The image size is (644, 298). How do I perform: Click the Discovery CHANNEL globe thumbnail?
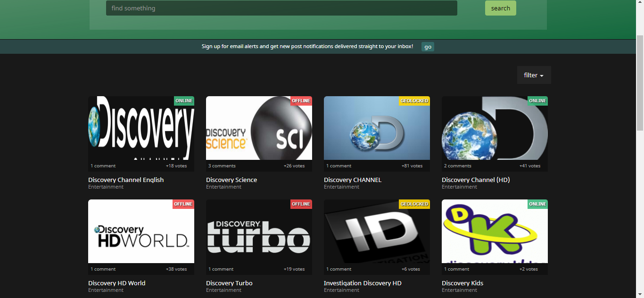(377, 128)
